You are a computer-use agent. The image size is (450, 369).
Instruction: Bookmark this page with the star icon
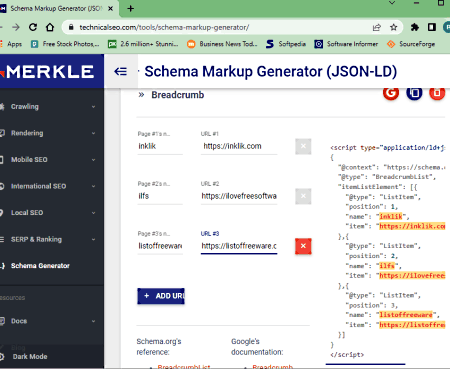[394, 27]
